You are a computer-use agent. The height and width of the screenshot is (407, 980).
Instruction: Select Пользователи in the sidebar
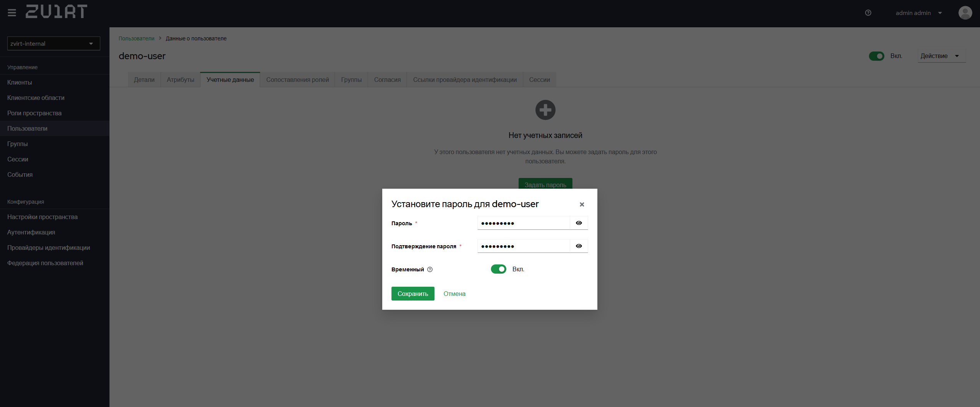click(55, 128)
